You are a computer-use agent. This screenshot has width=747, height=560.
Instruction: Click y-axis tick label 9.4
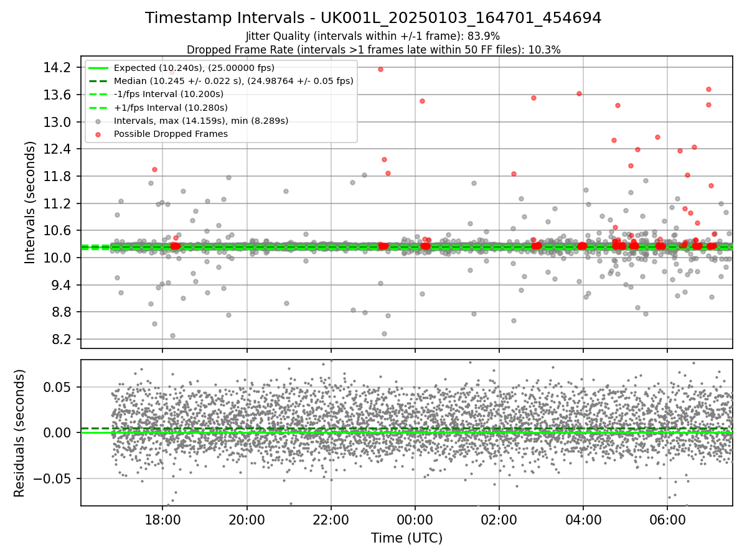(61, 285)
